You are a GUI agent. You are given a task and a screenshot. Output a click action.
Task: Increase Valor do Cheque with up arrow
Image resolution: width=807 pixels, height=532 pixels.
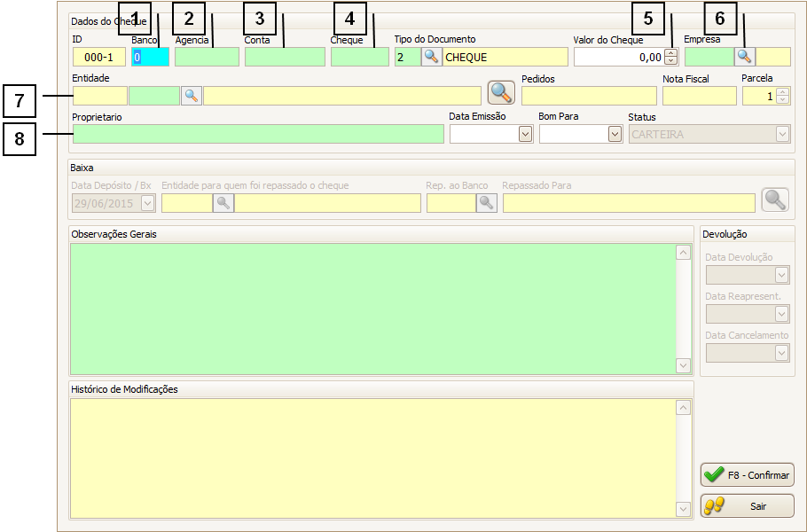671,53
